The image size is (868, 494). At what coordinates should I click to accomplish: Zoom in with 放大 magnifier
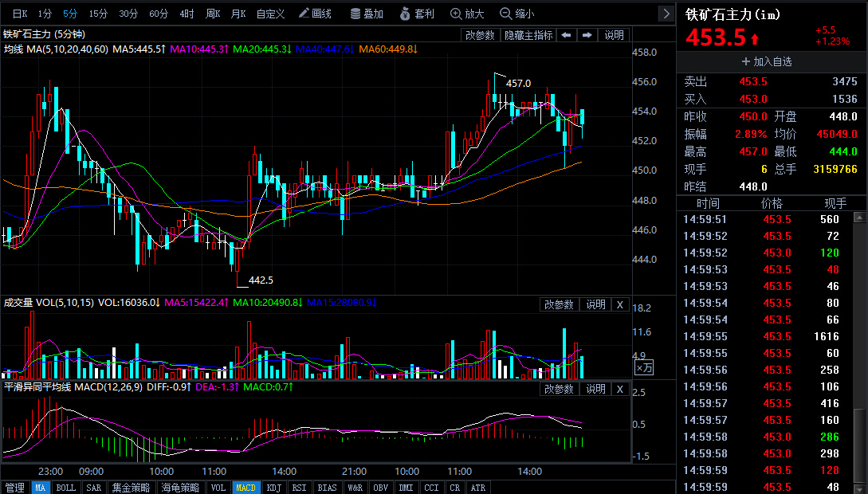click(467, 14)
